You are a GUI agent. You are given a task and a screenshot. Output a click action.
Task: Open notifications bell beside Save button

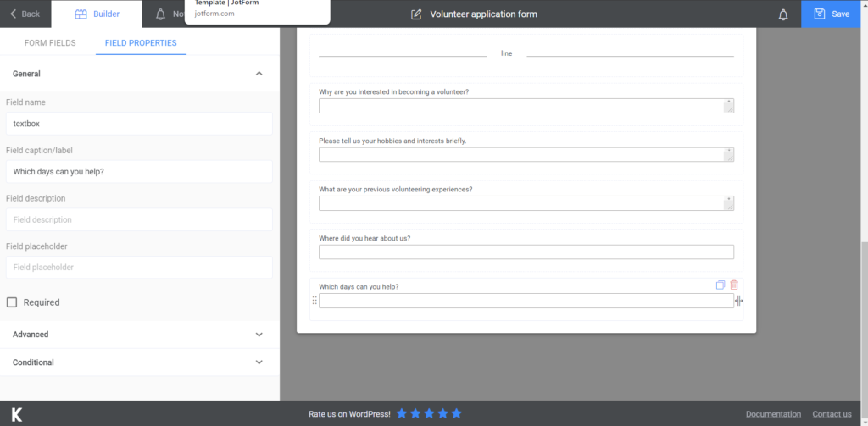[783, 15]
